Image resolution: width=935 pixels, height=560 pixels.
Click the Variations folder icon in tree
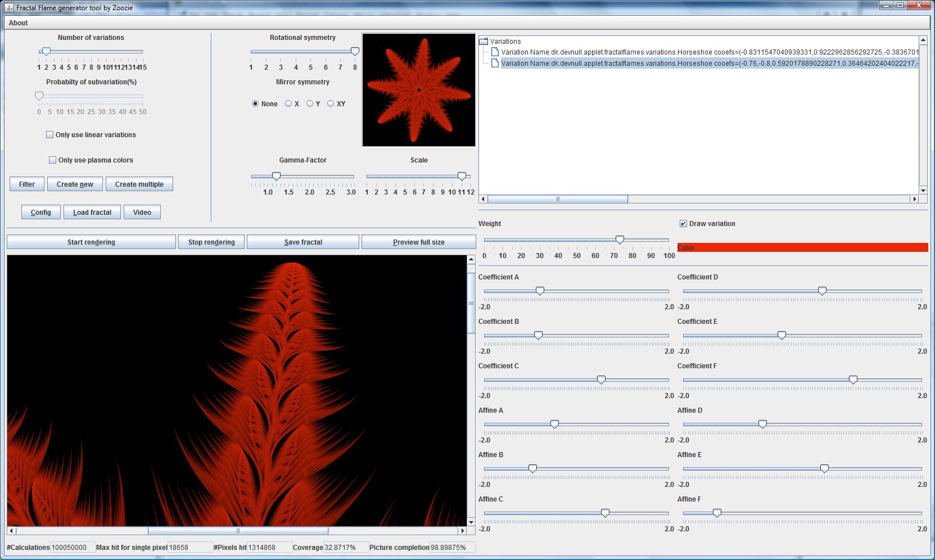click(484, 41)
